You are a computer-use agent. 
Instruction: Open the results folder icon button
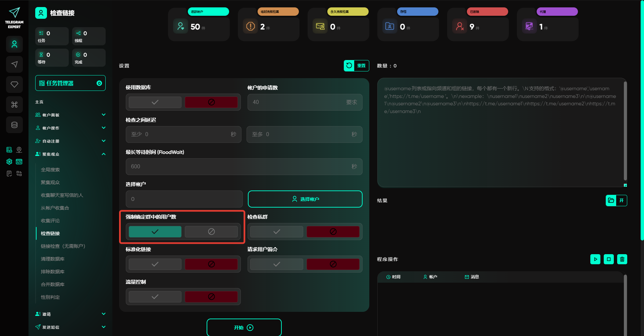click(611, 201)
